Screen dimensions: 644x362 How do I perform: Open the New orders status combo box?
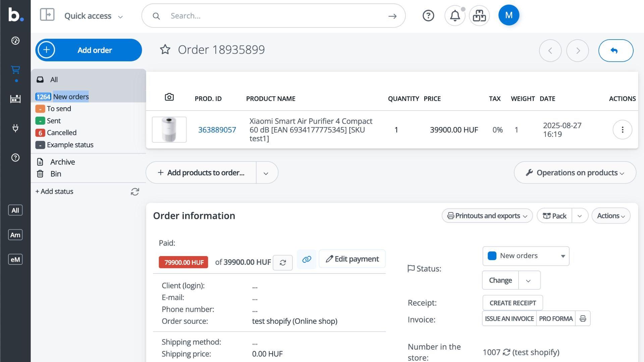[526, 256]
